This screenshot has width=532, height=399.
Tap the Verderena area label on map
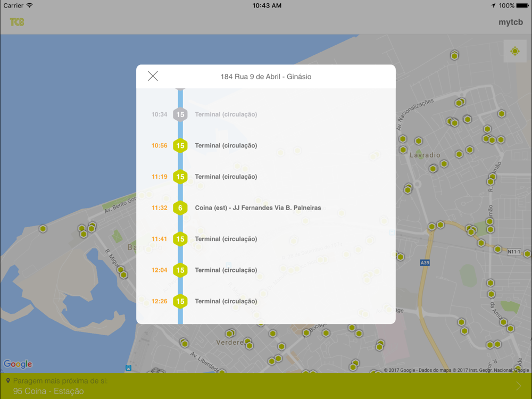click(x=230, y=342)
